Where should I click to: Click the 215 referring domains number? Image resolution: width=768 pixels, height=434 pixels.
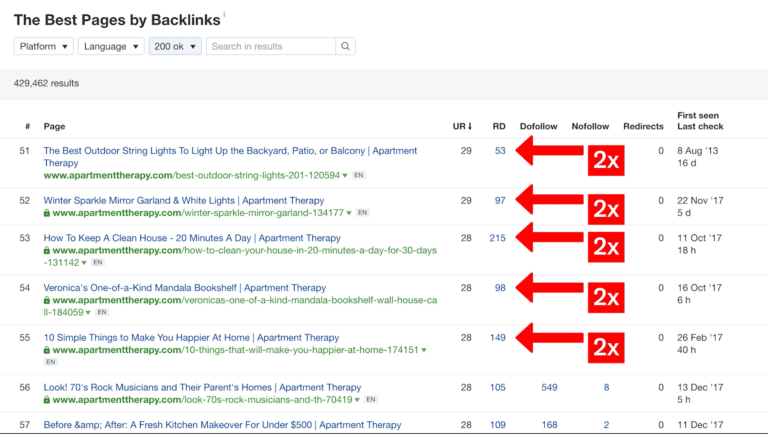[497, 238]
